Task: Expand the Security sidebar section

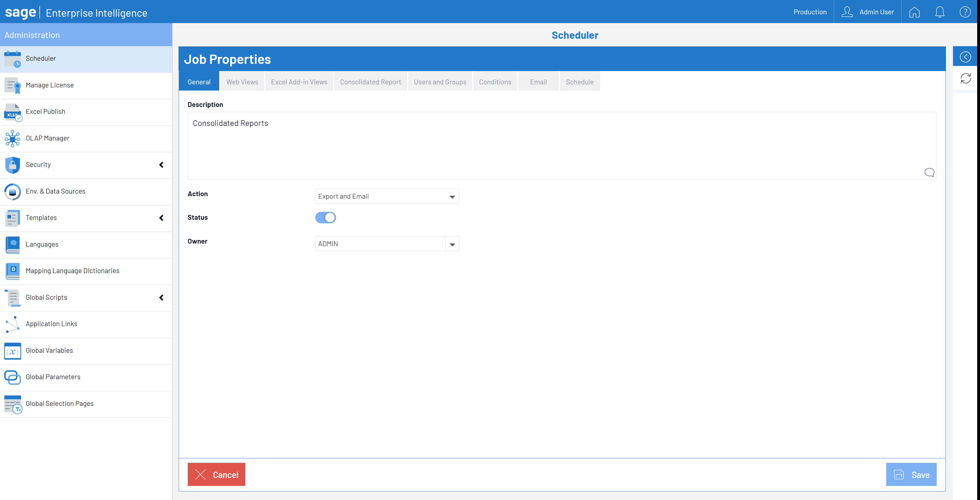Action: [x=161, y=165]
